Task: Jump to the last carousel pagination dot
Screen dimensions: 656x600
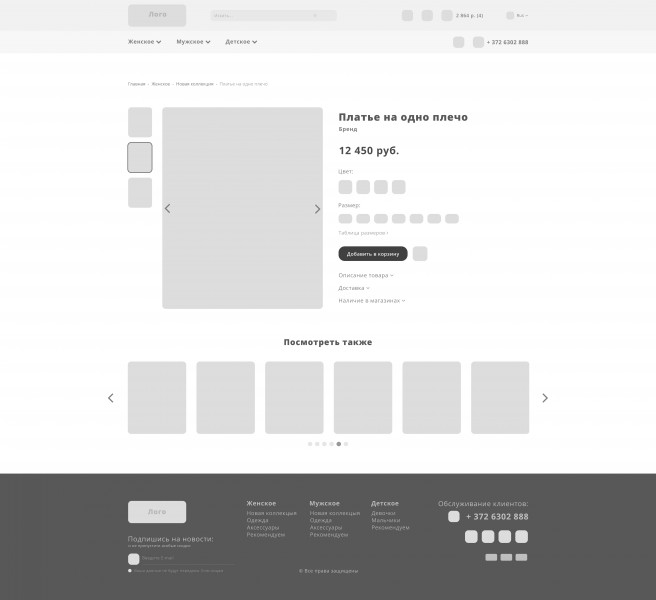Action: (346, 444)
